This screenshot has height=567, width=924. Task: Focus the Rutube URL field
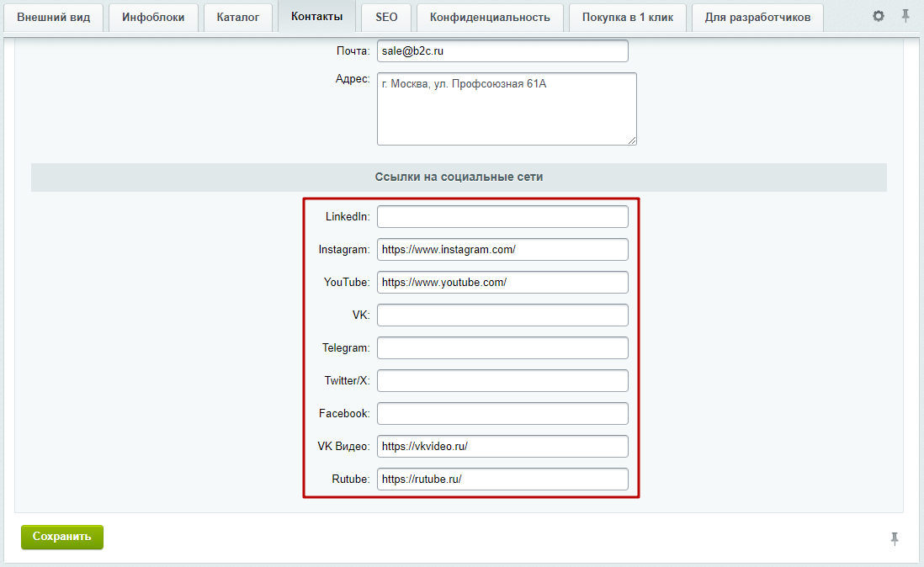point(502,480)
